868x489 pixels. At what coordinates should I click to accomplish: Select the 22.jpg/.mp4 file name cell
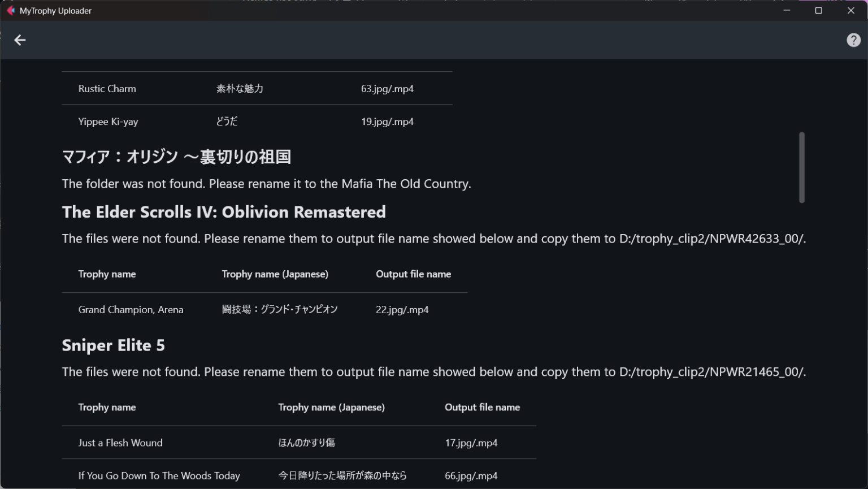402,310
